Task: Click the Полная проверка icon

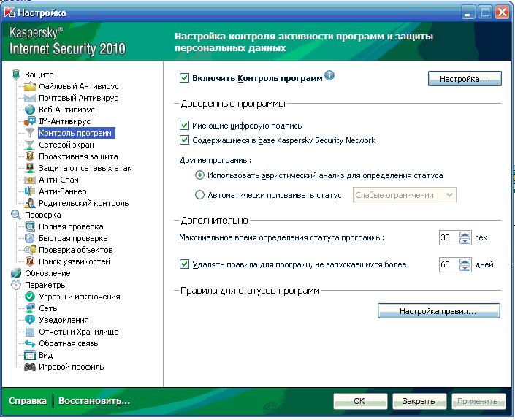Action: coord(29,226)
